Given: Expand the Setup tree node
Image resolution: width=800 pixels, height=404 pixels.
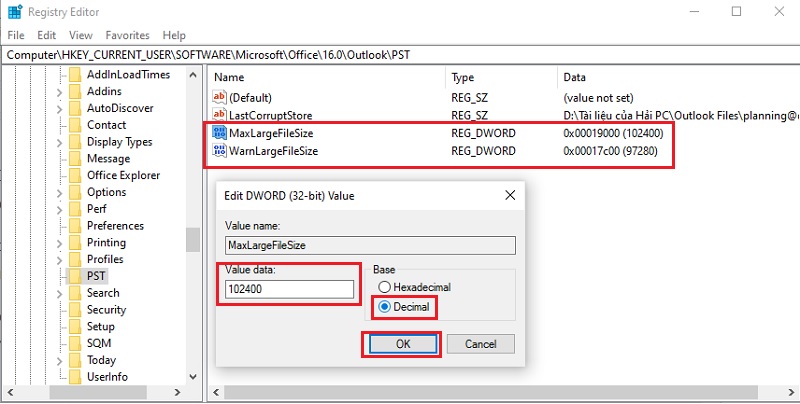Looking at the screenshot, I should (59, 327).
